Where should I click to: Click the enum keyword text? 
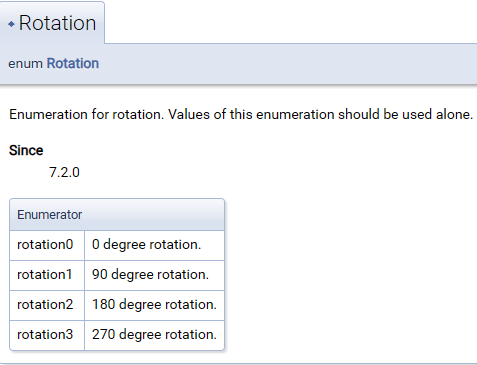[x=25, y=64]
